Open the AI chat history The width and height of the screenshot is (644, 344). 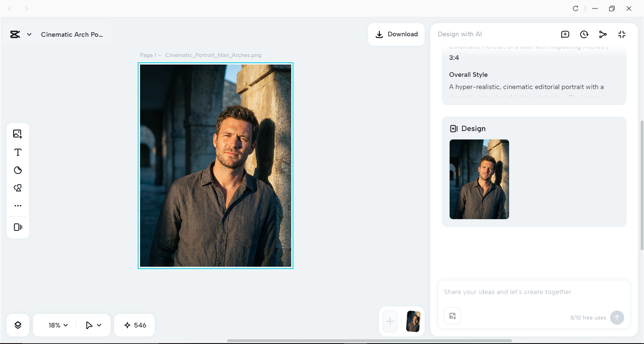point(584,34)
